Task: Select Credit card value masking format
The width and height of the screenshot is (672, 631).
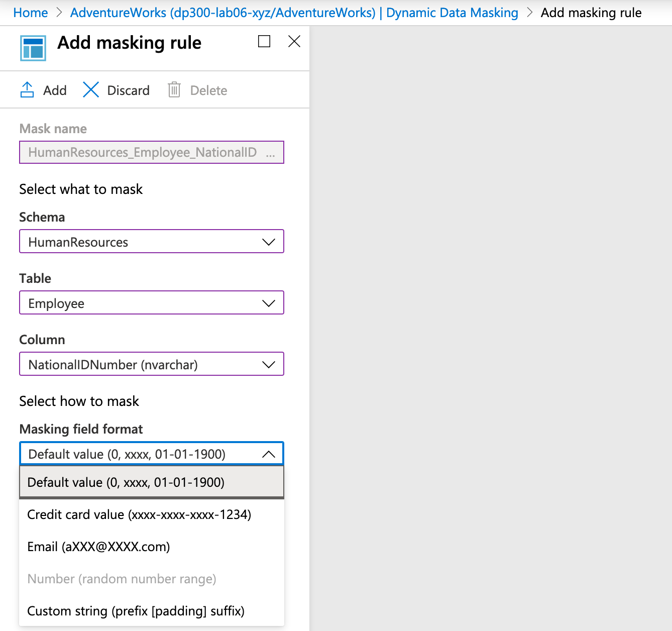Action: (139, 514)
